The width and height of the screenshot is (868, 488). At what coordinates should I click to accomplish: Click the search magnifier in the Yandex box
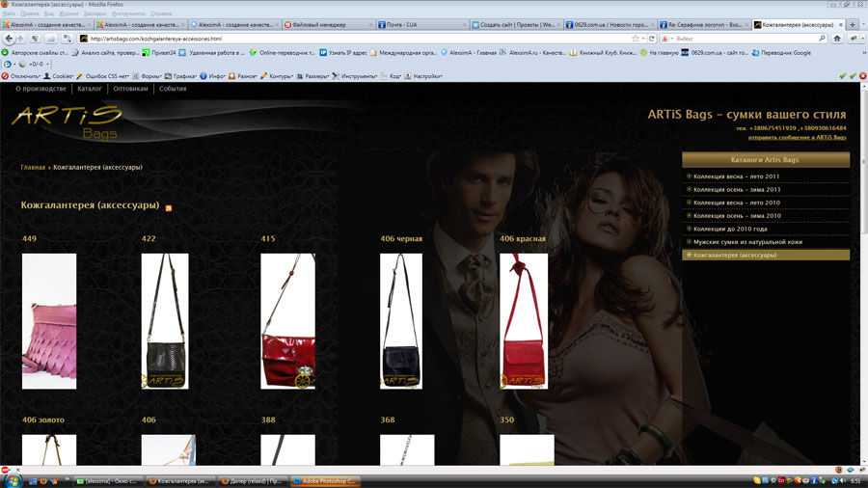click(x=822, y=39)
